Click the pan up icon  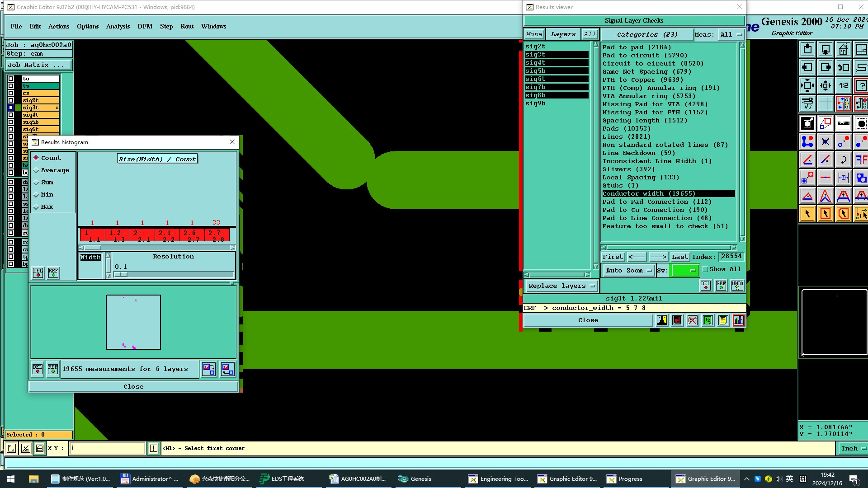click(807, 49)
